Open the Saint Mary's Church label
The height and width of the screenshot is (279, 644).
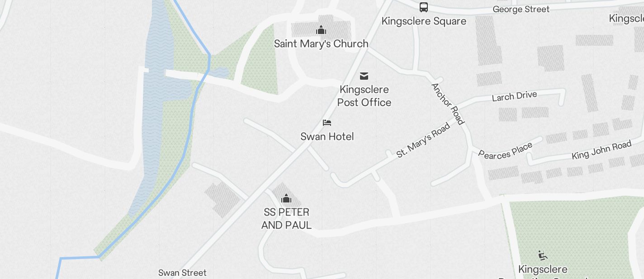(x=321, y=44)
